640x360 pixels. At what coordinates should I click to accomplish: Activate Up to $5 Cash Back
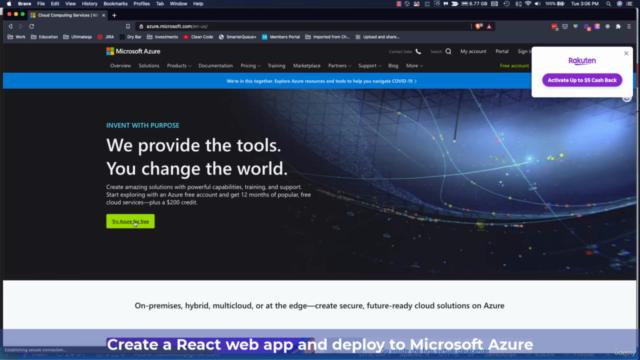coord(582,80)
